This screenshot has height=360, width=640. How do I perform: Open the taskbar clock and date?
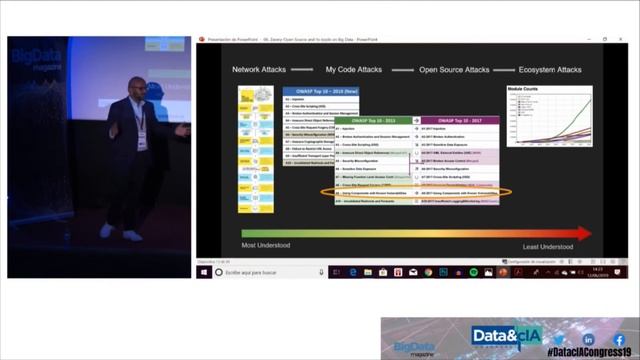pos(598,272)
